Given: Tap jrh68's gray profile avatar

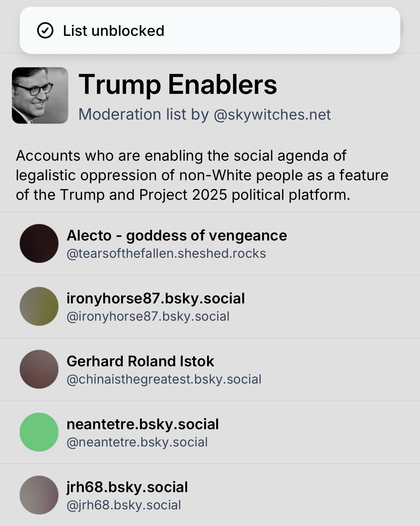Looking at the screenshot, I should click(39, 495).
